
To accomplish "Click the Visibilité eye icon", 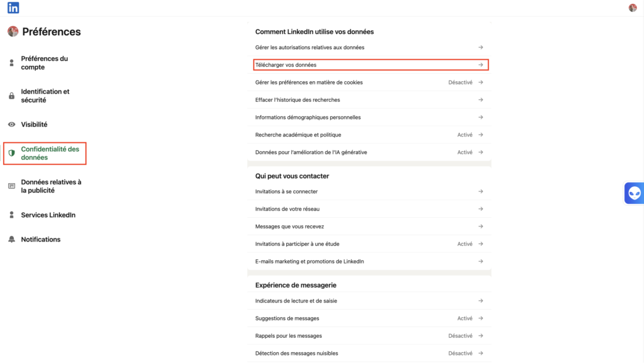I will click(x=11, y=124).
